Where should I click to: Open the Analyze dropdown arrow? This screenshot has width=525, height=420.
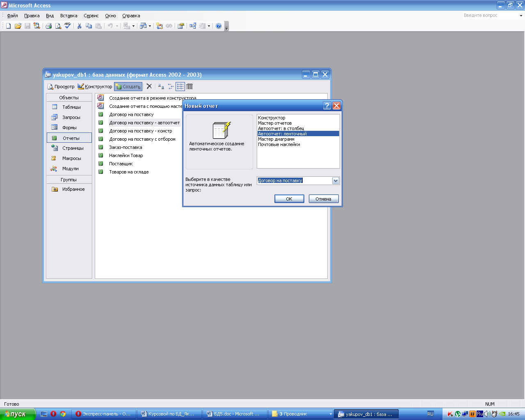click(x=150, y=26)
